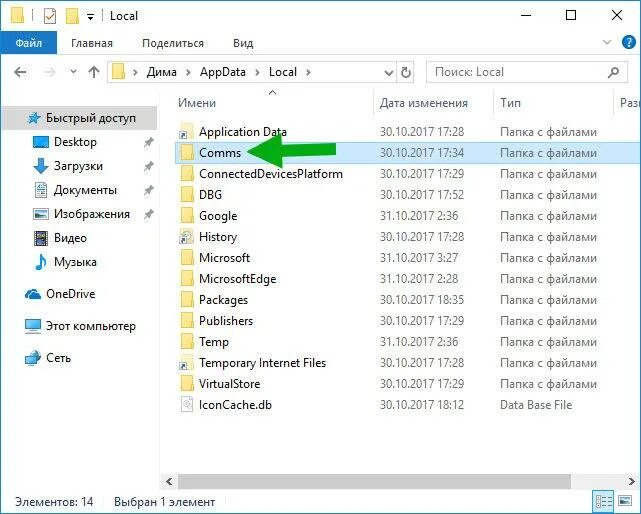641x514 pixels.
Task: Open Видео in the navigation pane
Action: pyautogui.click(x=70, y=238)
